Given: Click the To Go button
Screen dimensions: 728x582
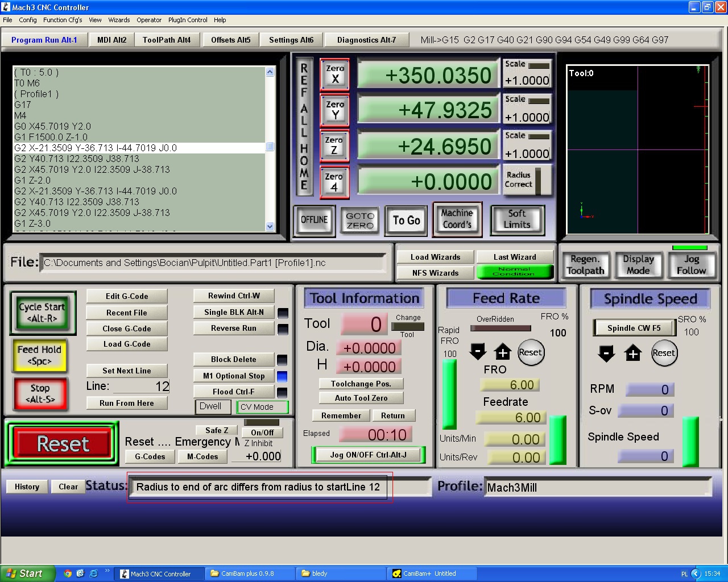Looking at the screenshot, I should 406,221.
